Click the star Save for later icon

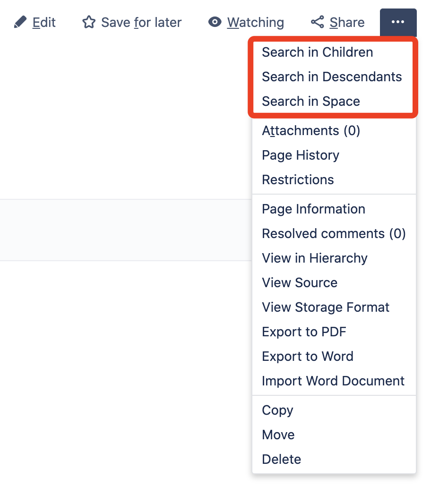click(x=89, y=22)
